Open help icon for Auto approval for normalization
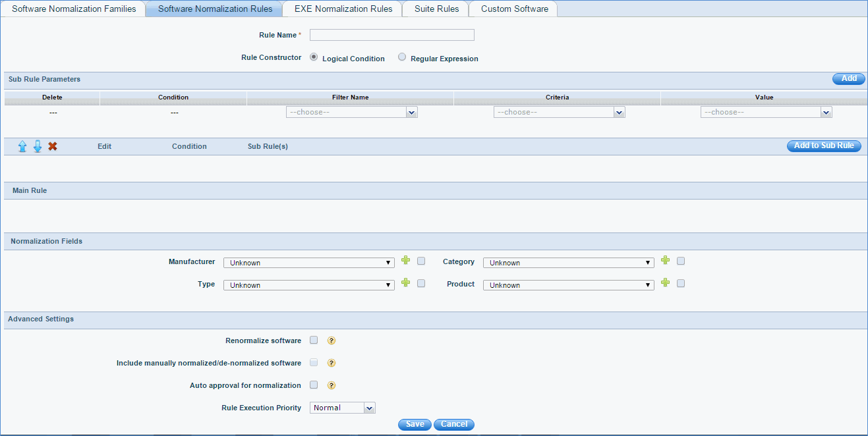868x436 pixels. [332, 386]
